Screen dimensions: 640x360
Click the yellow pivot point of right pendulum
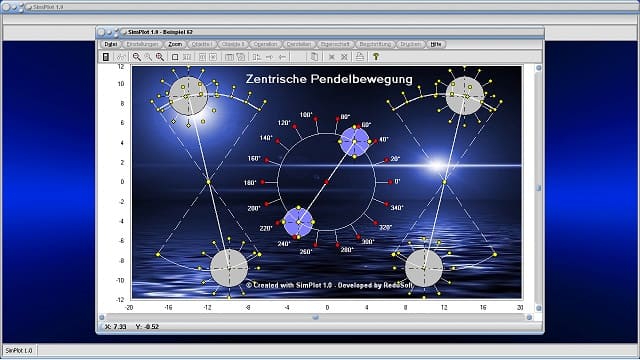tap(444, 182)
